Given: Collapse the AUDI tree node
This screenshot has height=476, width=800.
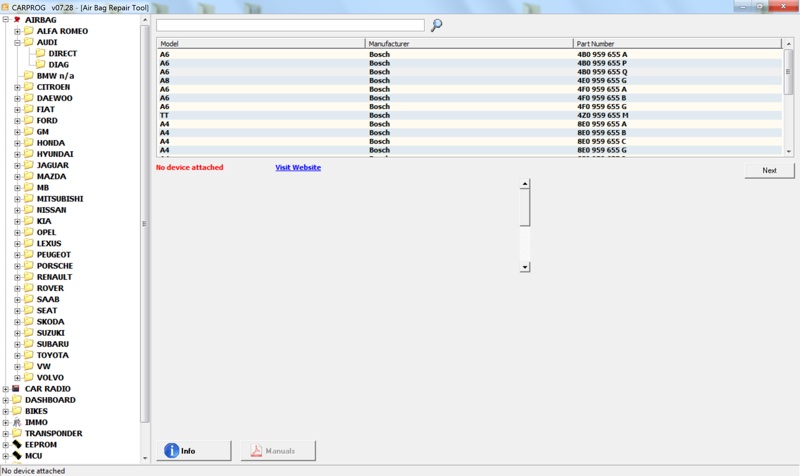Looking at the screenshot, I should [x=17, y=42].
